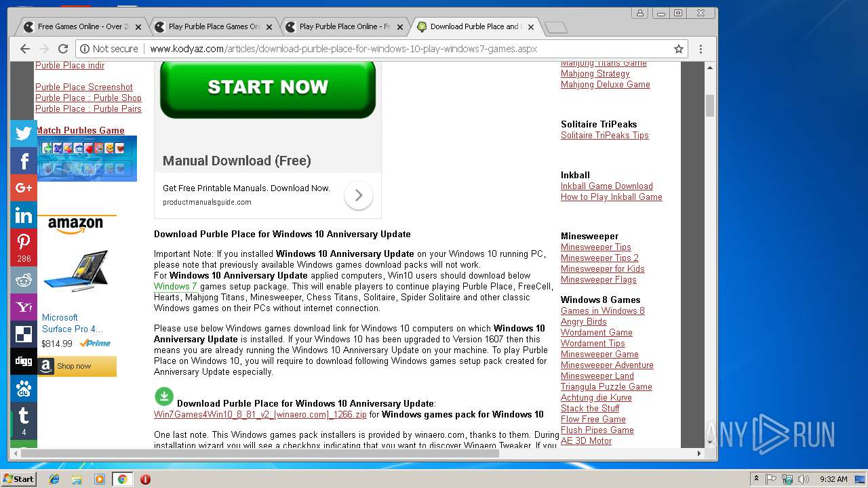
Task: Share page via Reddit sidebar icon
Action: 24,279
